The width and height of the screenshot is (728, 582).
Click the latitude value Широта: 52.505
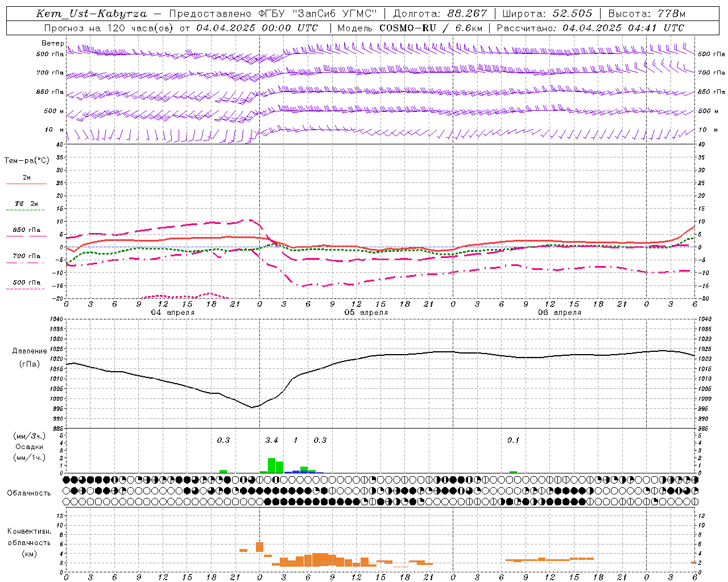547,14
